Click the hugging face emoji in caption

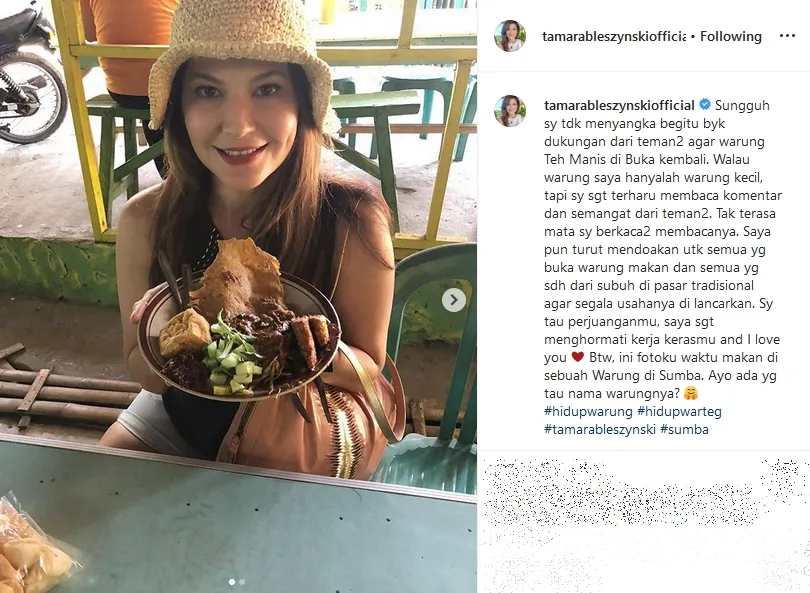(691, 394)
